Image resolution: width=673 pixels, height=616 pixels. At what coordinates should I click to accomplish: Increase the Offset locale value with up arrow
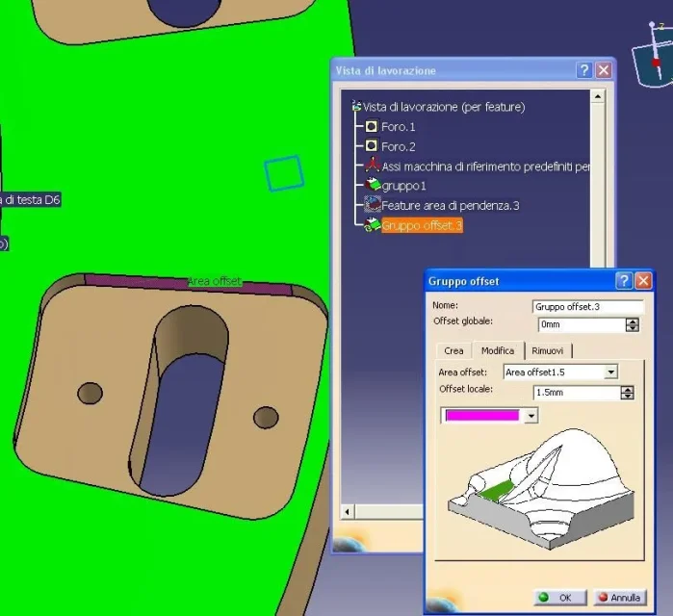click(x=628, y=389)
